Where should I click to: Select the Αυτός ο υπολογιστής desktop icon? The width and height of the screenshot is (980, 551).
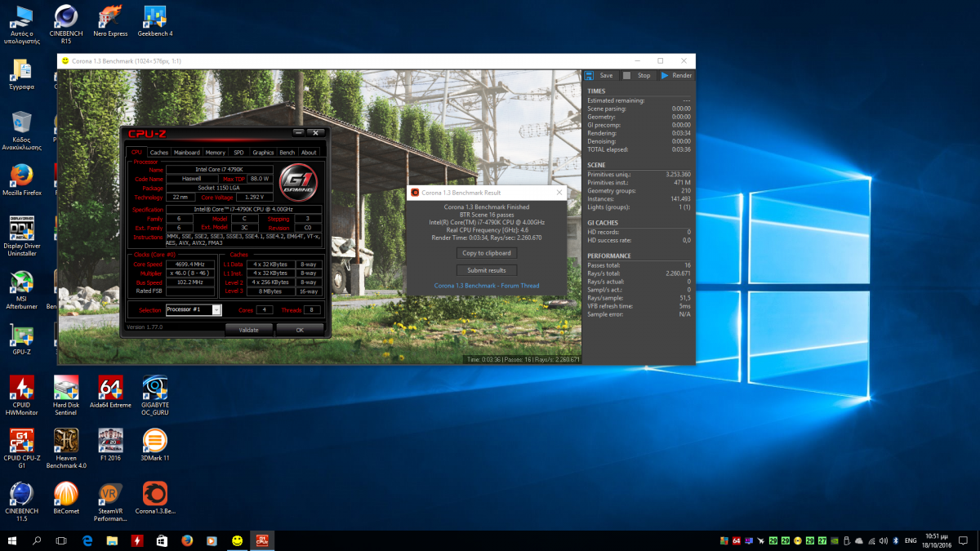coord(20,23)
